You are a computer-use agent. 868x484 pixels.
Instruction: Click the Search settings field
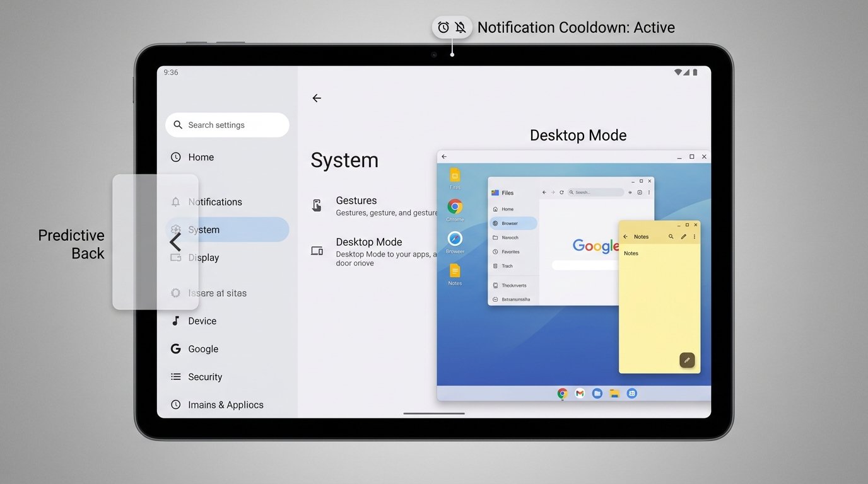point(227,125)
